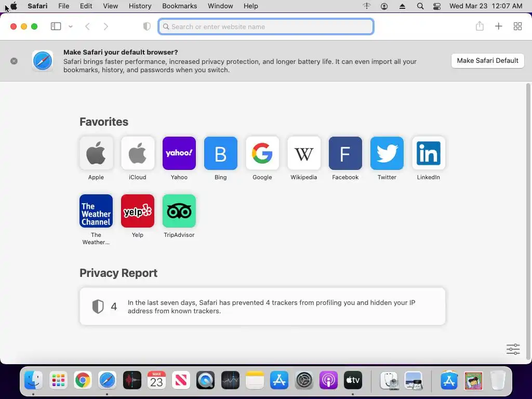
Task: Expand the tab group dropdown chevron
Action: (71, 26)
